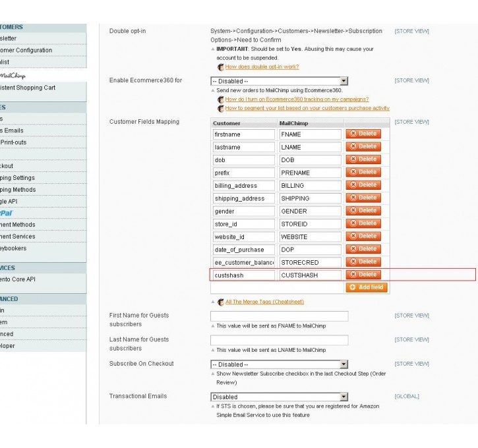Click the DOB MailChimp field
This screenshot has width=478, height=448.
click(310, 160)
